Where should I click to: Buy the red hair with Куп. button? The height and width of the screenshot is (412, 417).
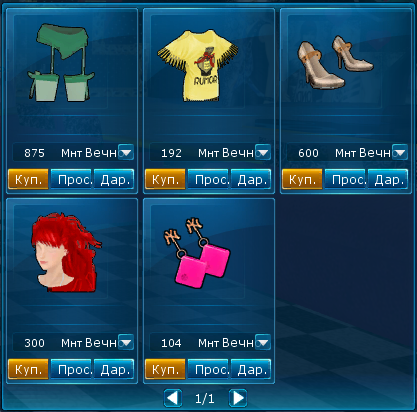28,369
